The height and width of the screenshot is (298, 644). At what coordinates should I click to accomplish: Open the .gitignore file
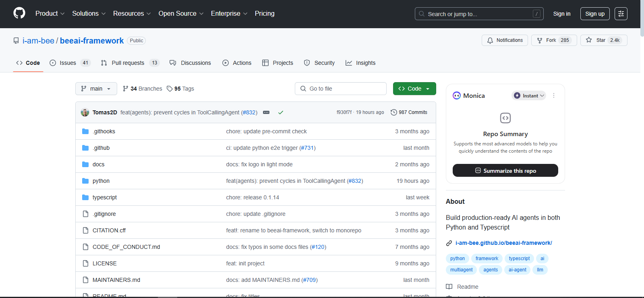pyautogui.click(x=104, y=214)
